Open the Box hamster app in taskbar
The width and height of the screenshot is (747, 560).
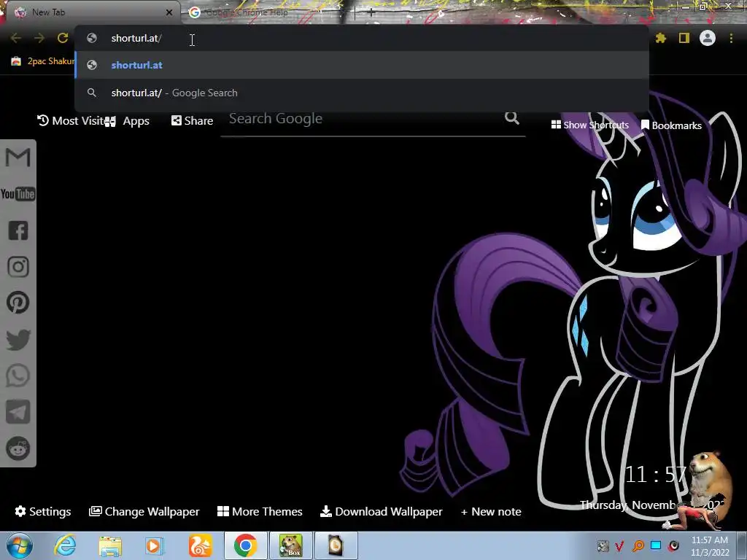290,545
